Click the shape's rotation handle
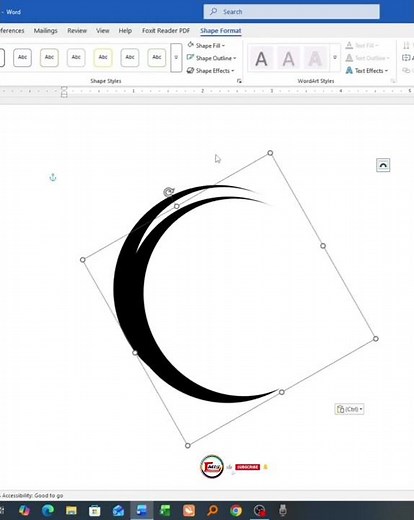The width and height of the screenshot is (414, 520). click(x=169, y=192)
